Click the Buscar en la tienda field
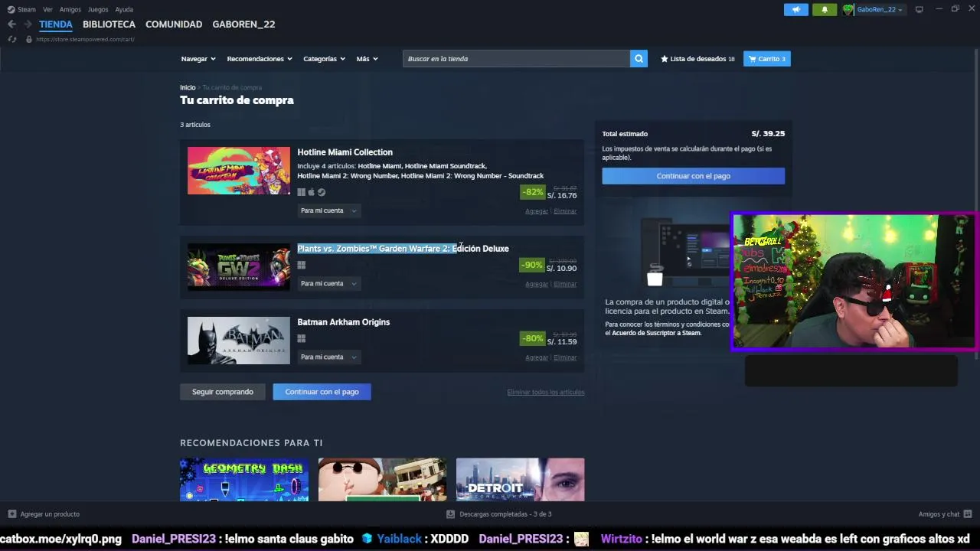 (516, 59)
